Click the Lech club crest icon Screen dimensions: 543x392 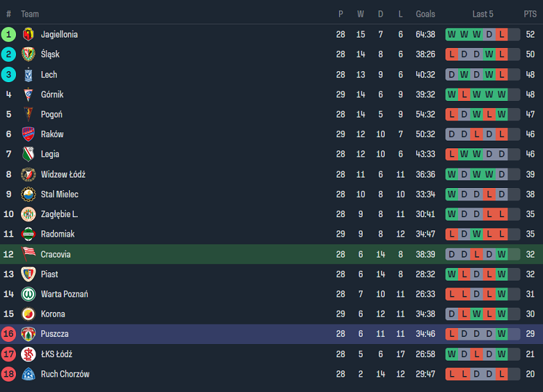click(28, 75)
